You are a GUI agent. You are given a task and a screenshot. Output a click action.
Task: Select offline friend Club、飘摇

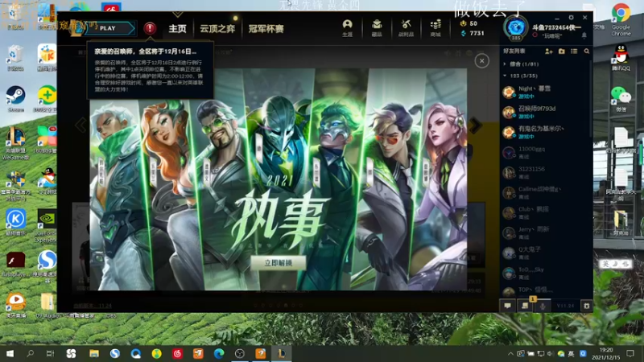coord(544,212)
